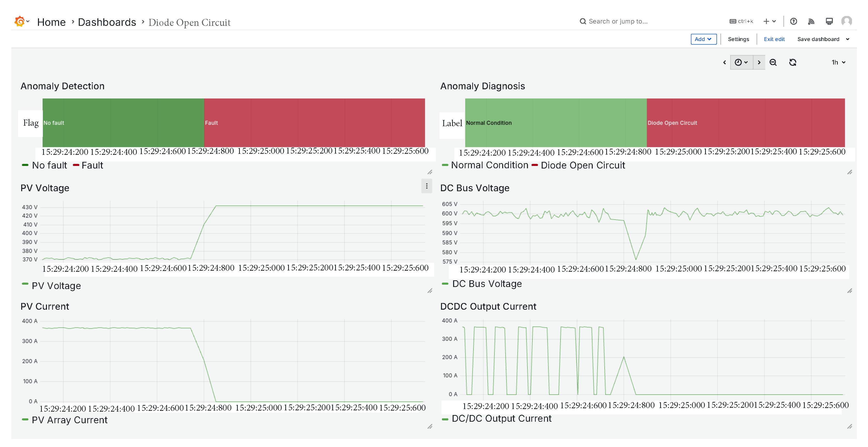
Task: Open the help question mark icon
Action: coord(794,22)
